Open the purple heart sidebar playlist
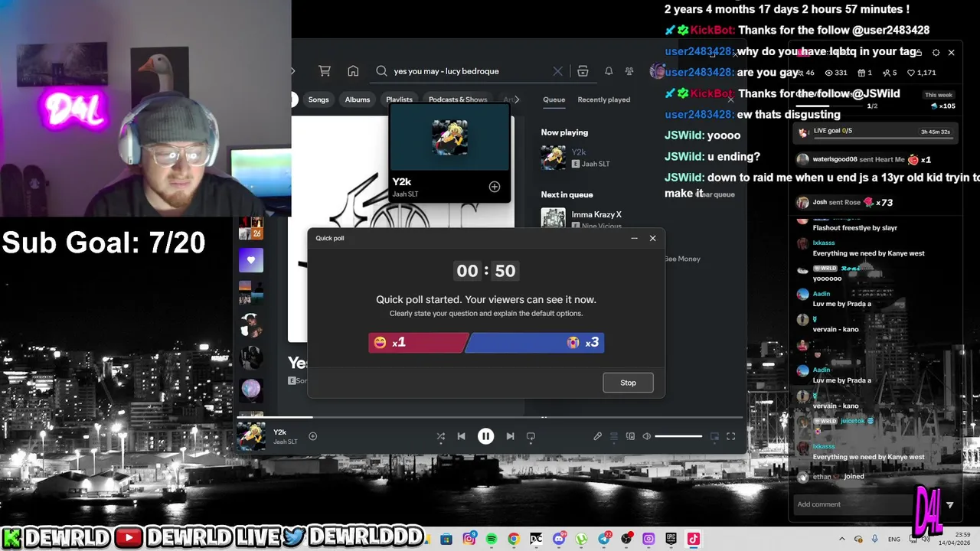The height and width of the screenshot is (551, 980). 251,260
